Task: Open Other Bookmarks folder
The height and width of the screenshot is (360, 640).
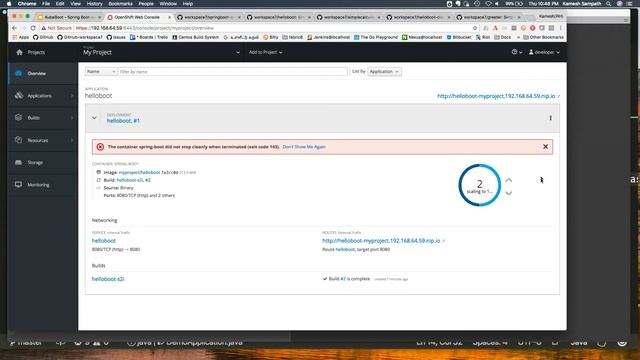Action: (x=544, y=37)
